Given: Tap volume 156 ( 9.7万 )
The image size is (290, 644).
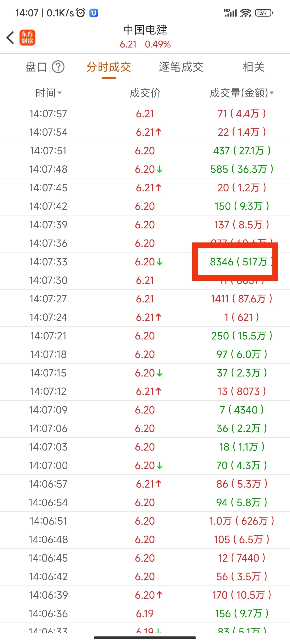Looking at the screenshot, I should coord(242,614).
